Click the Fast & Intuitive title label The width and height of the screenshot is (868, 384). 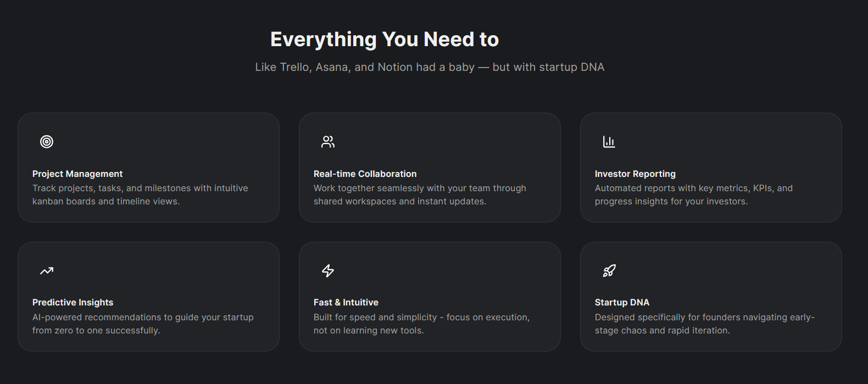(x=346, y=302)
